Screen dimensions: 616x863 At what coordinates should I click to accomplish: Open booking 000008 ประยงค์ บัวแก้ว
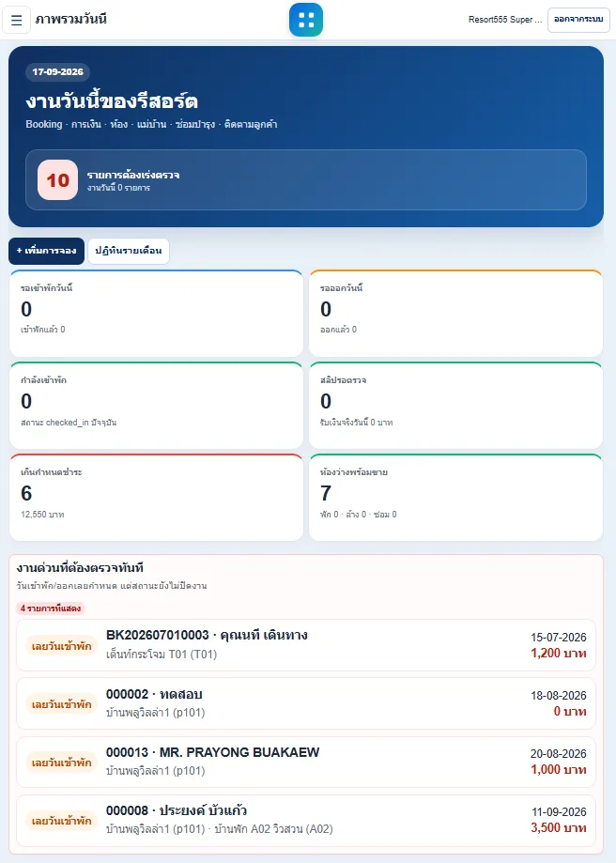coord(306,820)
